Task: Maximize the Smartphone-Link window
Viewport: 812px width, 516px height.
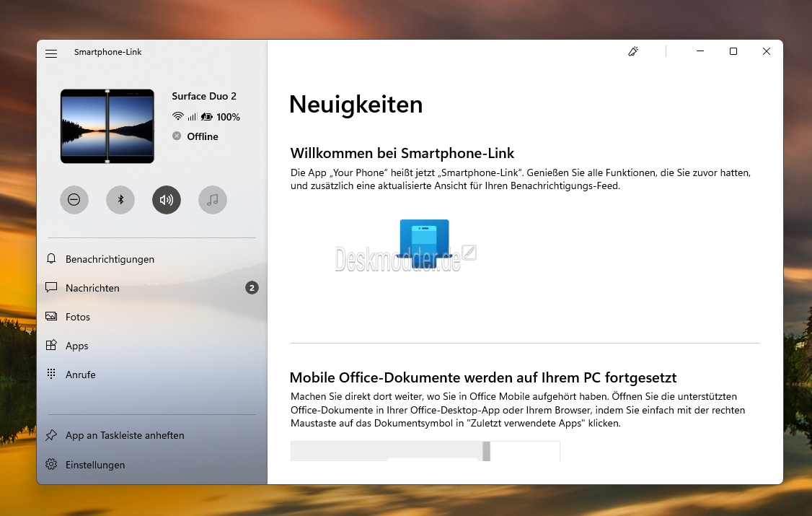Action: 733,51
